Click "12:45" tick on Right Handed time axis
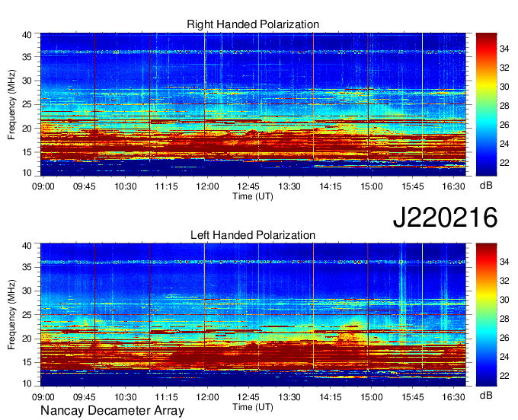 click(x=248, y=186)
